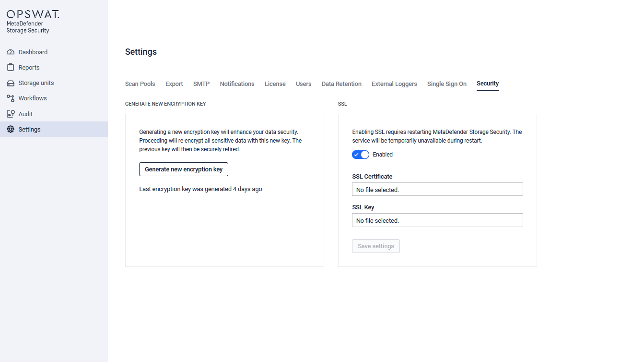Viewport: 644px width, 362px height.
Task: Click the Workflows icon in sidebar
Action: (11, 98)
